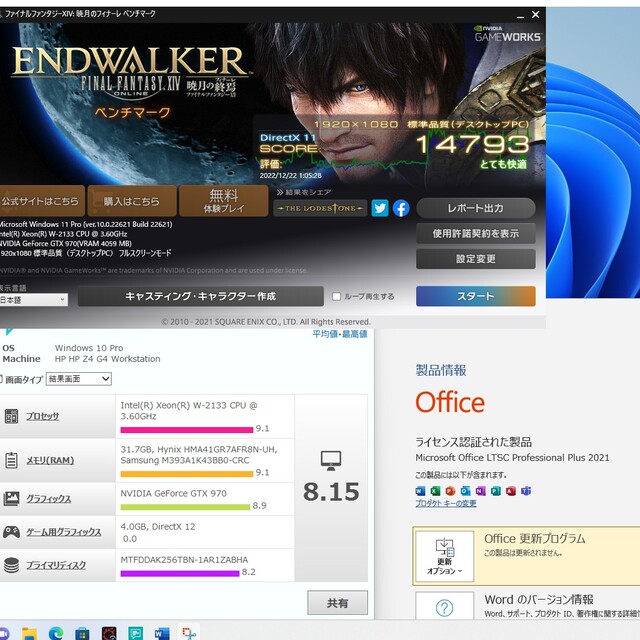Viewport: 640px width, 640px height.
Task: Open the Snipping Tool from the taskbar
Action: tap(189, 633)
